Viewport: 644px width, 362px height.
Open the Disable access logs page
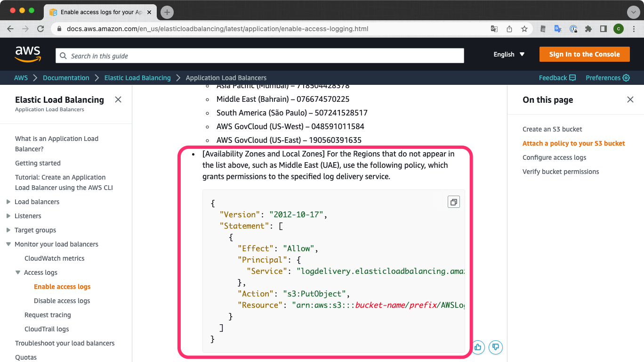pyautogui.click(x=62, y=301)
